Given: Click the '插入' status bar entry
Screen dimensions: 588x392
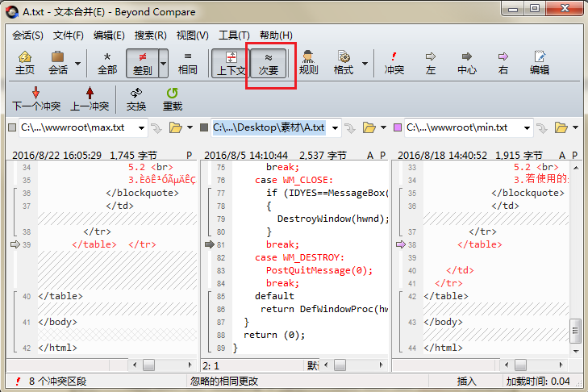Looking at the screenshot, I should [x=466, y=382].
